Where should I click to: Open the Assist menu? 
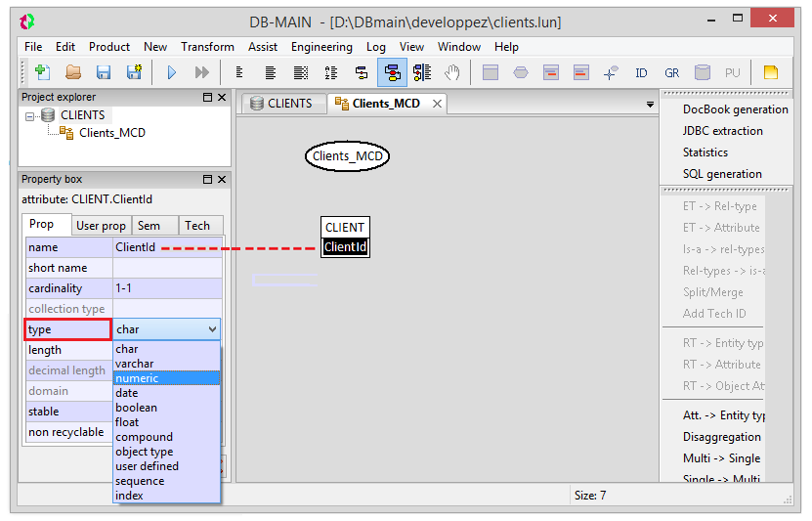pos(263,47)
